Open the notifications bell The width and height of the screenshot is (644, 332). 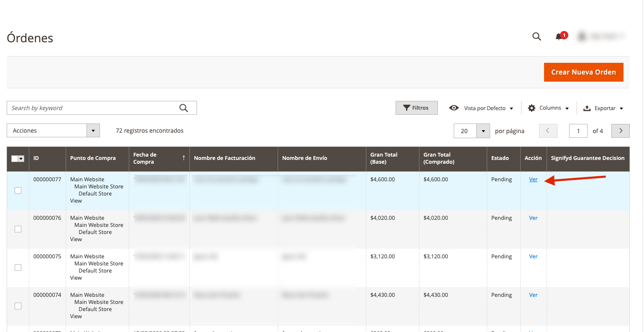[559, 36]
